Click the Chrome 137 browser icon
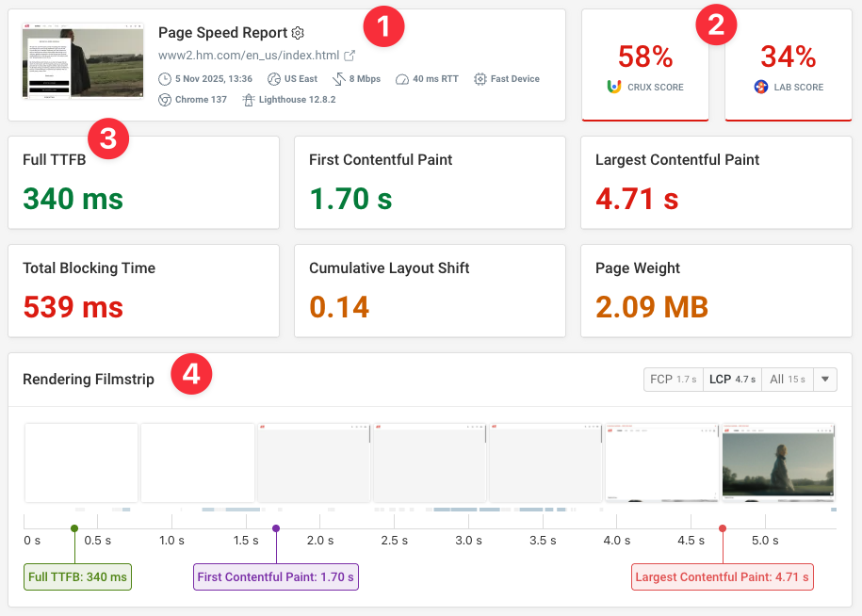Viewport: 862px width, 616px height. pos(166,99)
